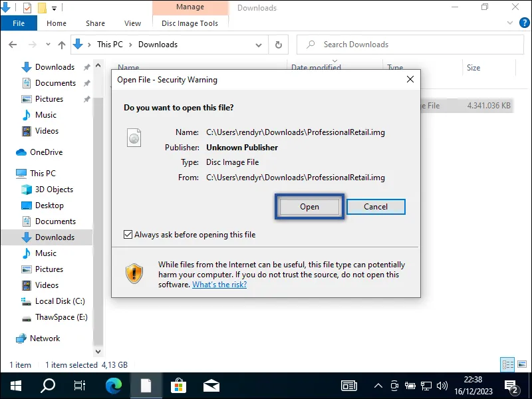The width and height of the screenshot is (532, 399).
Task: Launch Microsoft Store from the taskbar
Action: [x=180, y=385]
